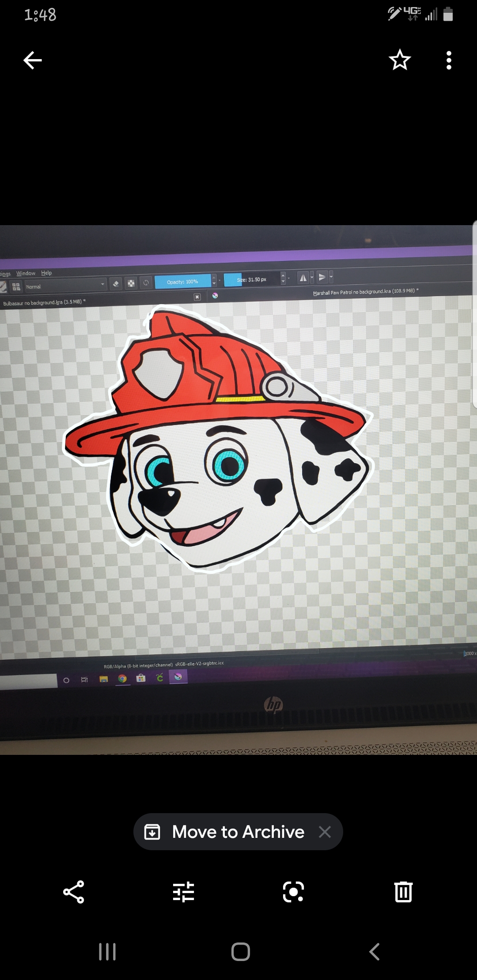Open the share options
Viewport: 477px width, 980px height.
74,892
